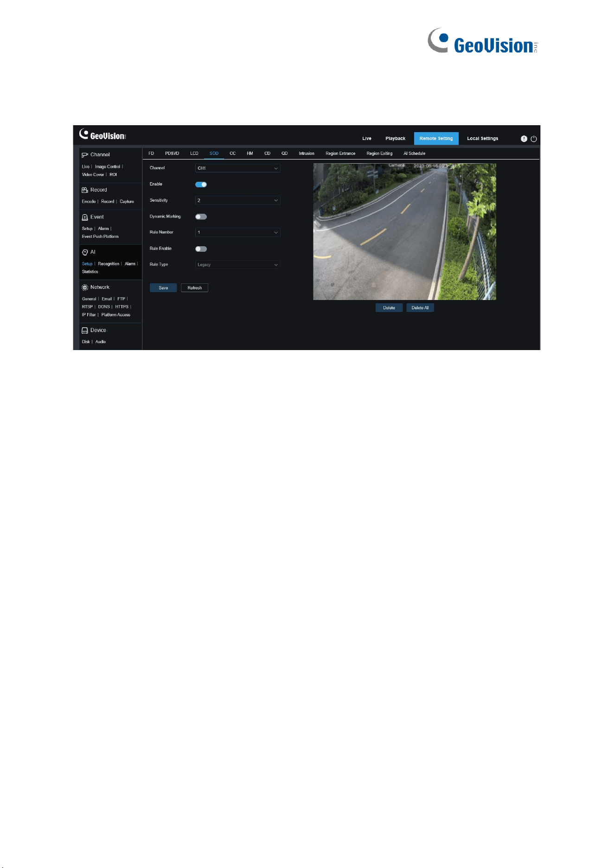Open Image Control under Channel
The width and height of the screenshot is (614, 868).
click(108, 167)
